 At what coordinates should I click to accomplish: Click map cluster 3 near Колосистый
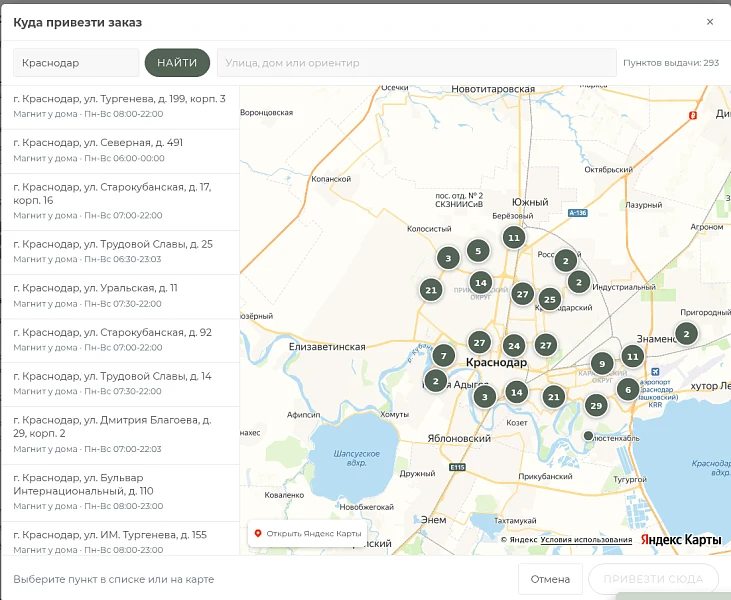[448, 258]
